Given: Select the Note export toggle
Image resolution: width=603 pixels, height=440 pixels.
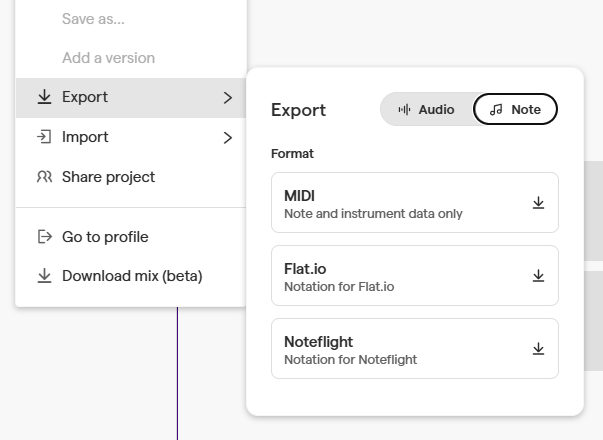Looking at the screenshot, I should tap(515, 110).
